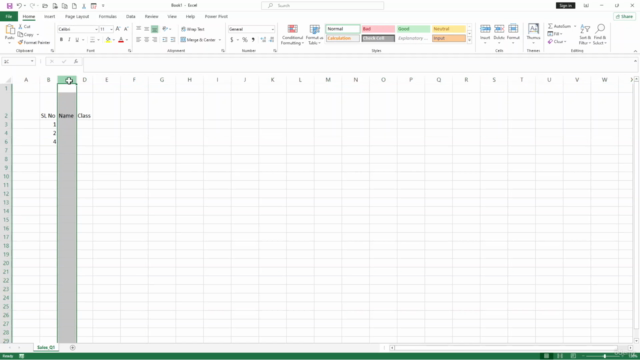Viewport: 640px width, 360px height.
Task: Go to the Data tab
Action: [x=131, y=16]
